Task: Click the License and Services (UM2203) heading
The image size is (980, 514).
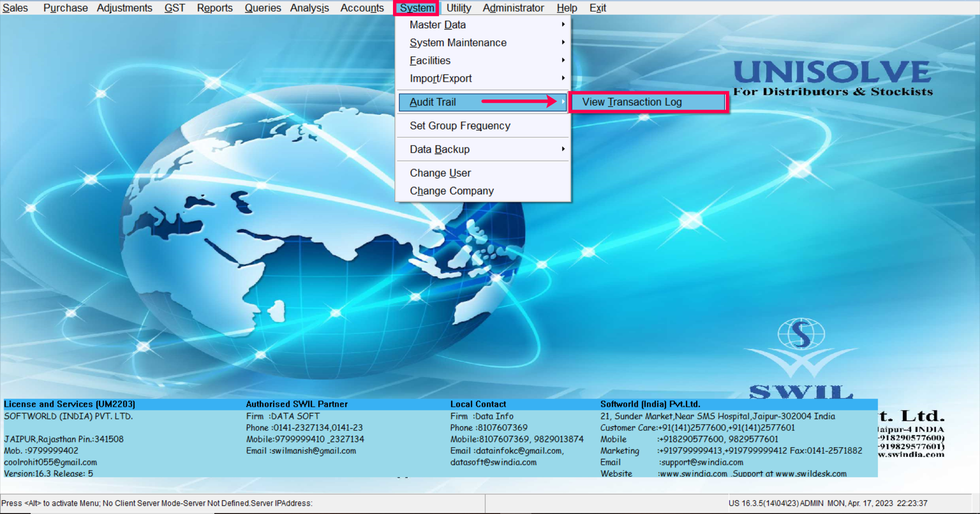Action: coord(69,404)
